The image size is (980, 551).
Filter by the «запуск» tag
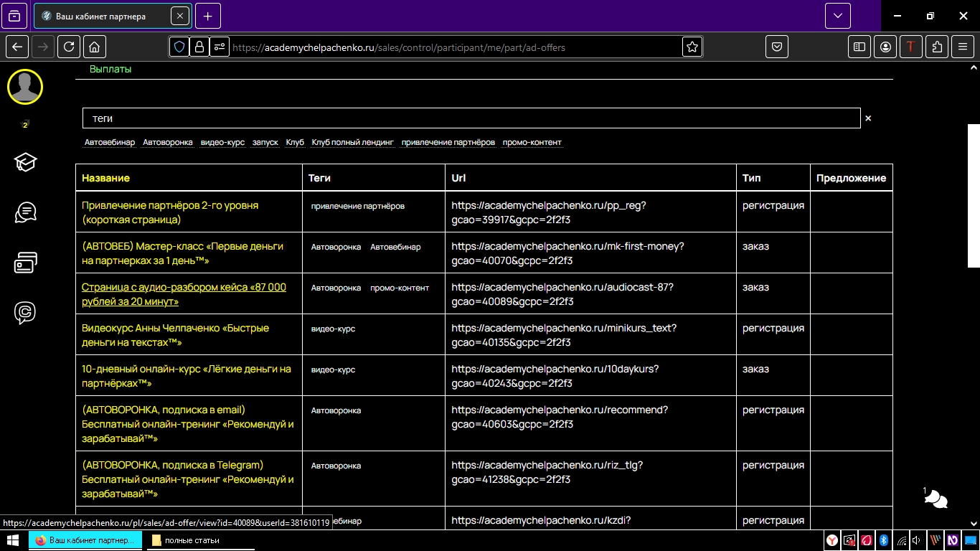click(265, 142)
